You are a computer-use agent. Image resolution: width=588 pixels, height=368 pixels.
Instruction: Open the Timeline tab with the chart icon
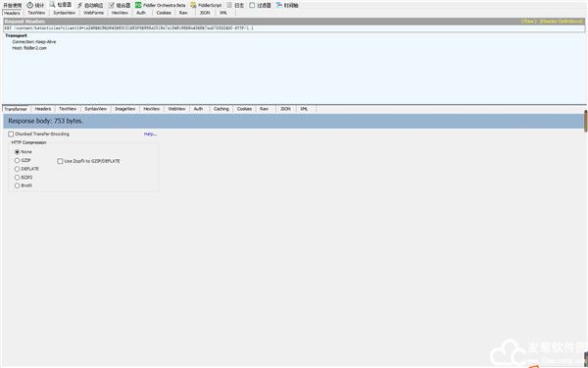pos(287,5)
